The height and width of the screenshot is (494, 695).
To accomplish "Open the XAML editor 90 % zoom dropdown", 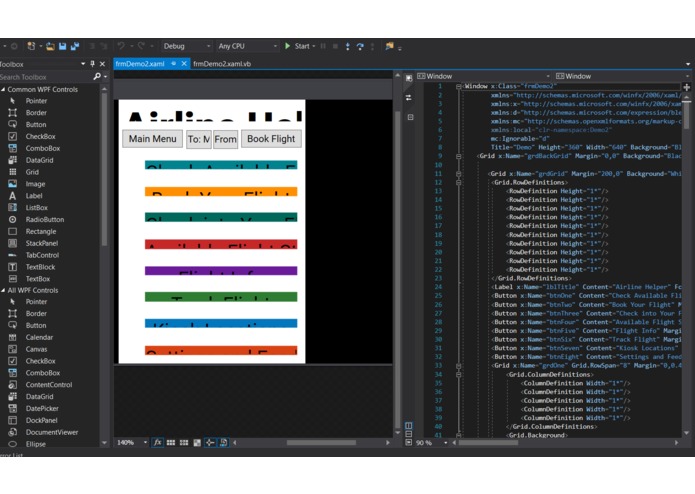I will [445, 443].
